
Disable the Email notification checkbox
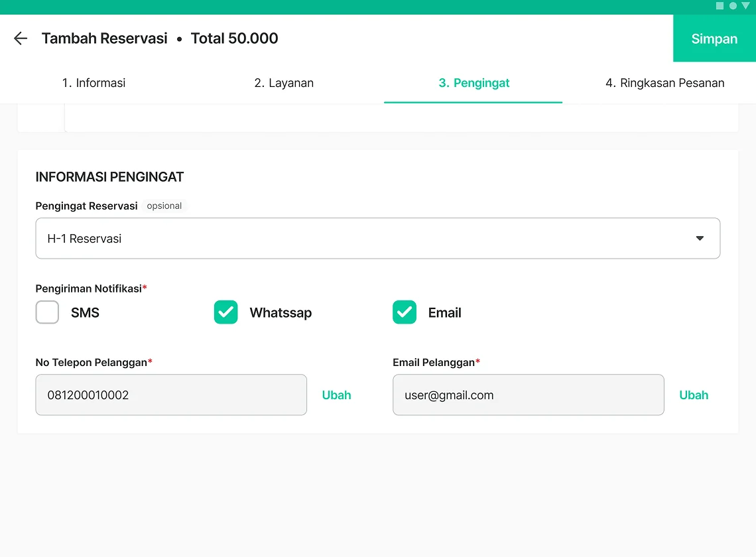tap(405, 312)
